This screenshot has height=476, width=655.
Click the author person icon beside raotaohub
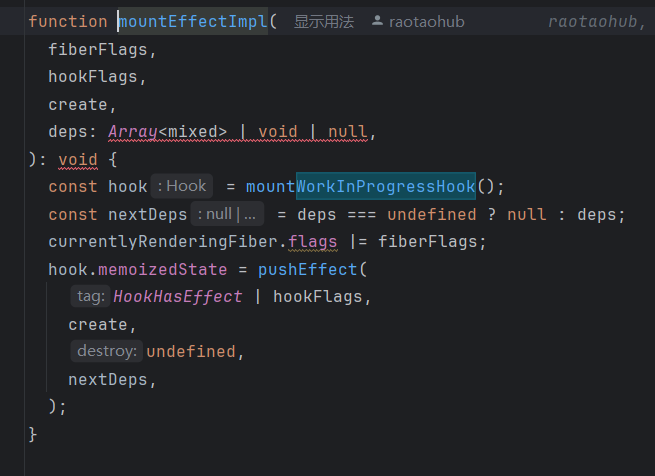pos(377,21)
